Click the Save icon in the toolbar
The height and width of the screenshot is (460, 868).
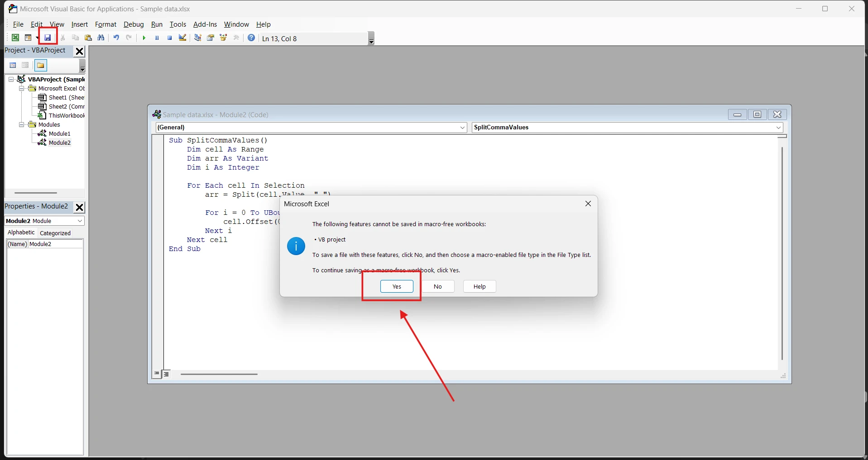[x=48, y=38]
